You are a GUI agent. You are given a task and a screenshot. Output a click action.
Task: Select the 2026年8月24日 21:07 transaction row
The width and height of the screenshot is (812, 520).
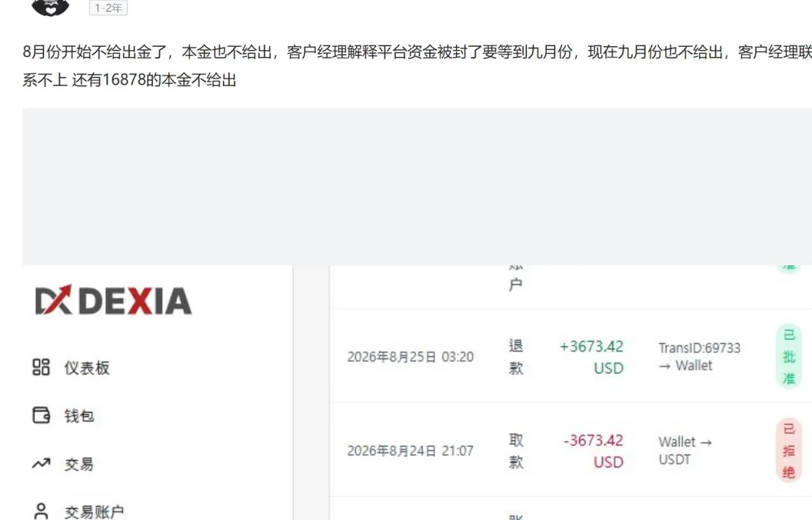pos(571,450)
